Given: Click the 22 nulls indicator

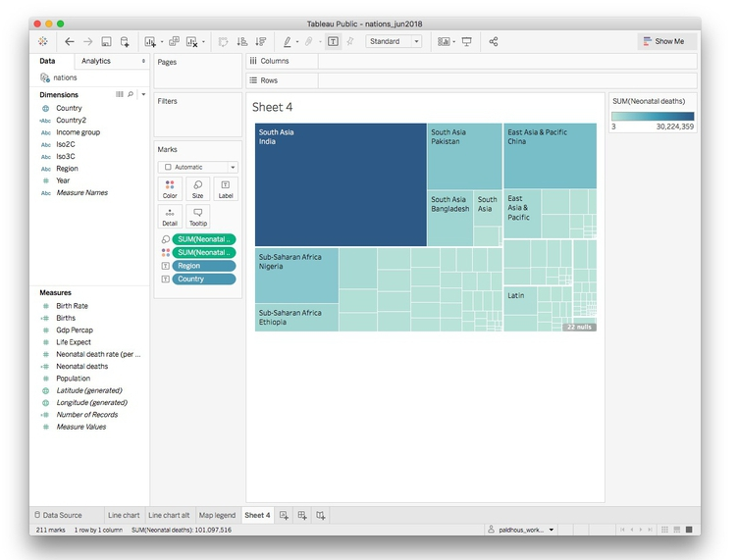Looking at the screenshot, I should [579, 327].
